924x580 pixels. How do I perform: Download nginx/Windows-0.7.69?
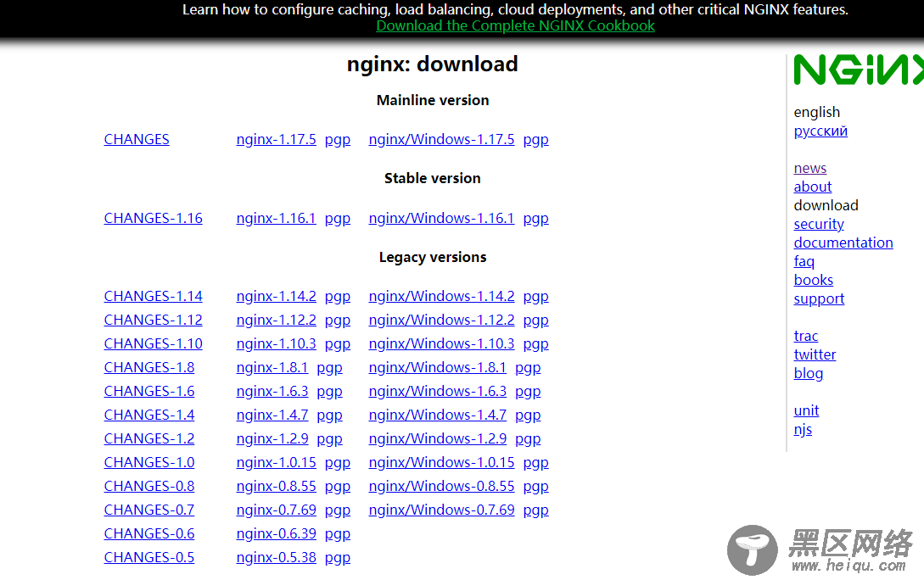pyautogui.click(x=441, y=510)
